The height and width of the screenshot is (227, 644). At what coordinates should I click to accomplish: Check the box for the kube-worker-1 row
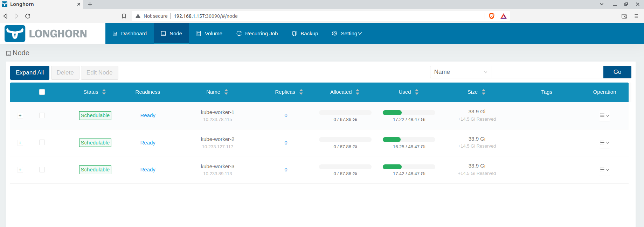(x=42, y=115)
